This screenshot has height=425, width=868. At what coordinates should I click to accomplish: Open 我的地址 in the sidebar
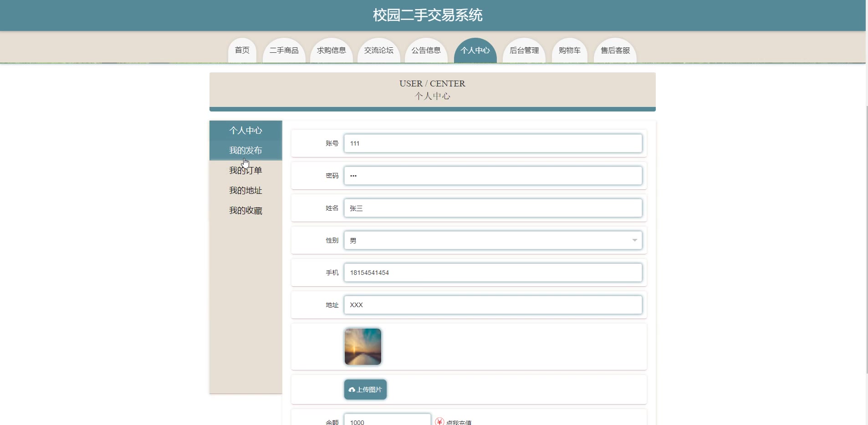coord(246,191)
